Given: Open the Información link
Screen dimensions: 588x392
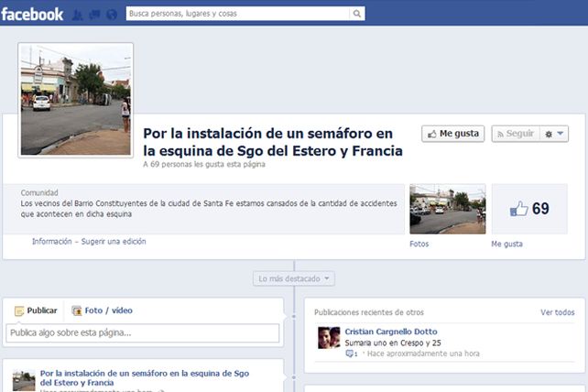Looking at the screenshot, I should 52,242.
